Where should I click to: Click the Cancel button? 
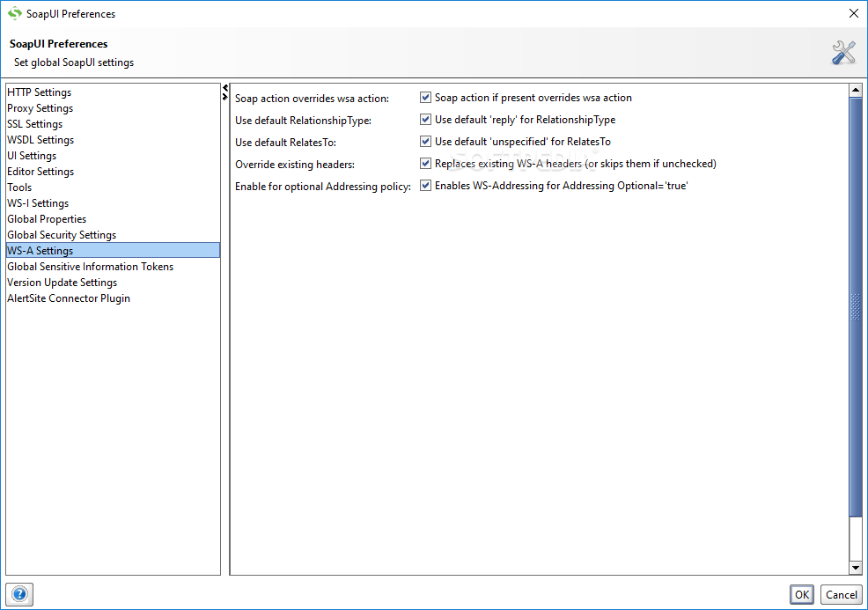coord(842,595)
